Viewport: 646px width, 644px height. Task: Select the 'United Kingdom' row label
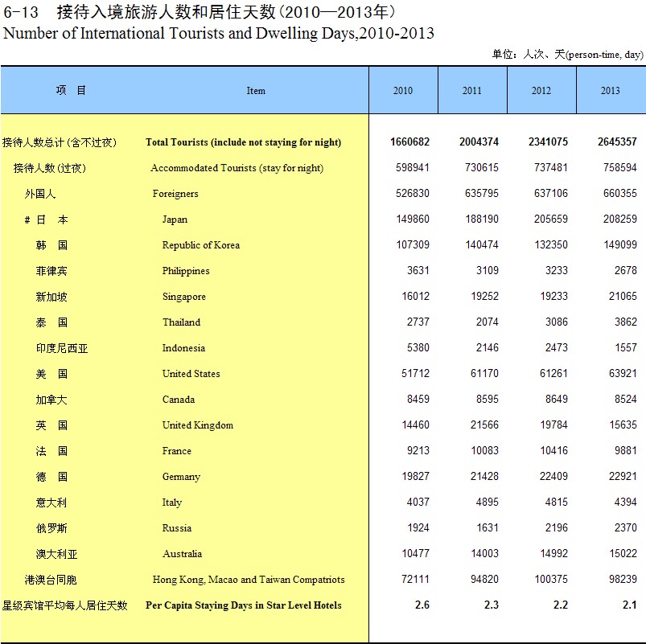pos(197,425)
